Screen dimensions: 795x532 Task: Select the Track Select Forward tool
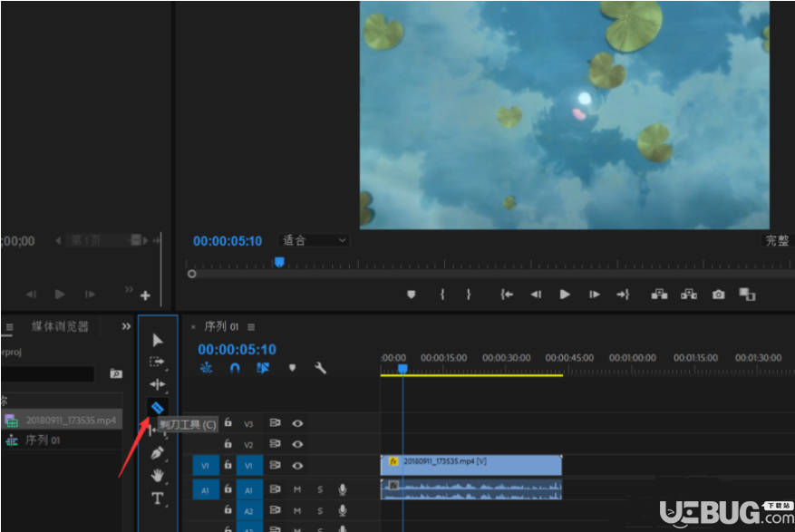point(157,362)
